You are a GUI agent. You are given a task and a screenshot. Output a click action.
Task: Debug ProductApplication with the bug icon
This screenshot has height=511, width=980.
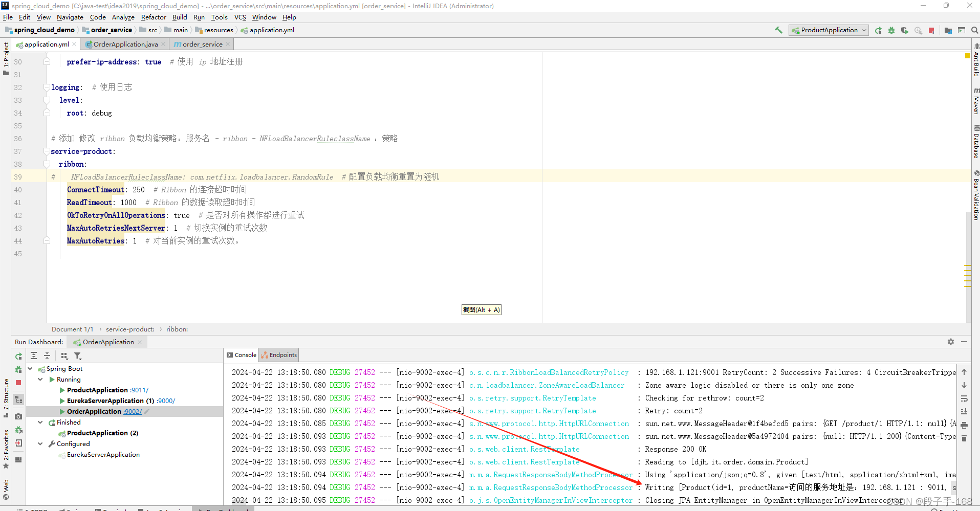pos(891,30)
